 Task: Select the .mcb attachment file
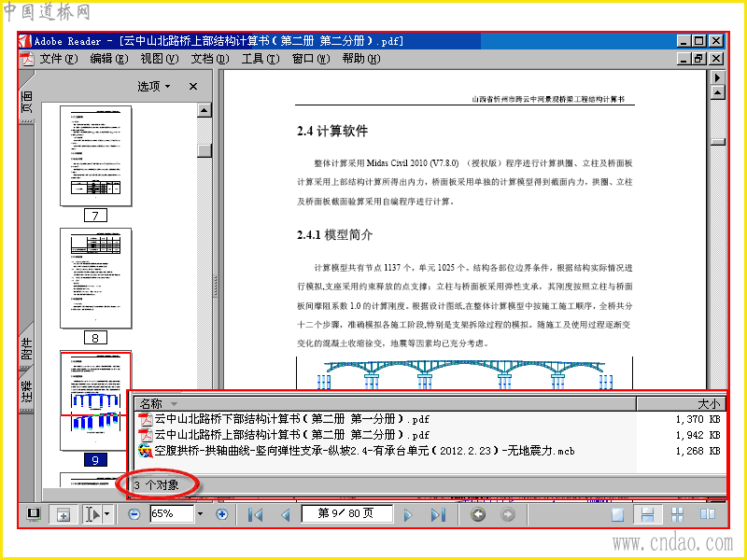[364, 451]
